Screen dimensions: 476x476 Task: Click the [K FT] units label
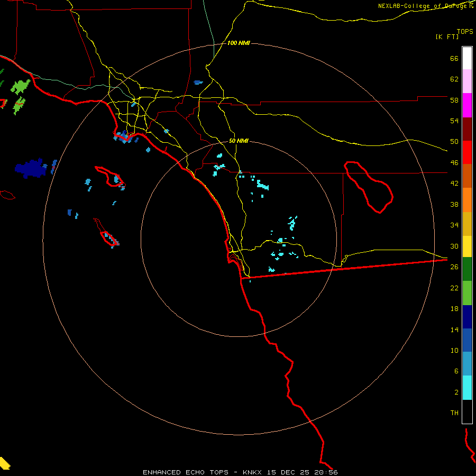pyautogui.click(x=447, y=36)
